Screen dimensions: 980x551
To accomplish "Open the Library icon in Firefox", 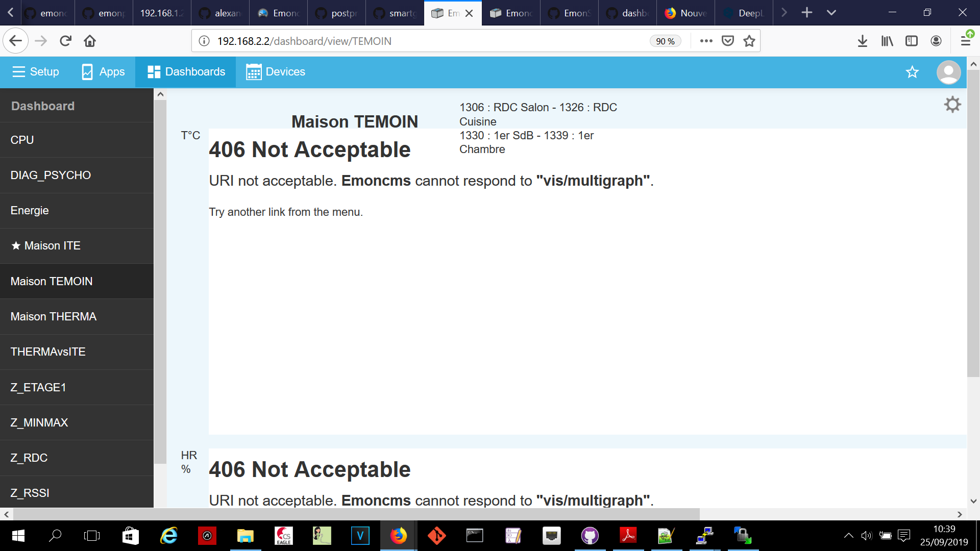I will 887,41.
